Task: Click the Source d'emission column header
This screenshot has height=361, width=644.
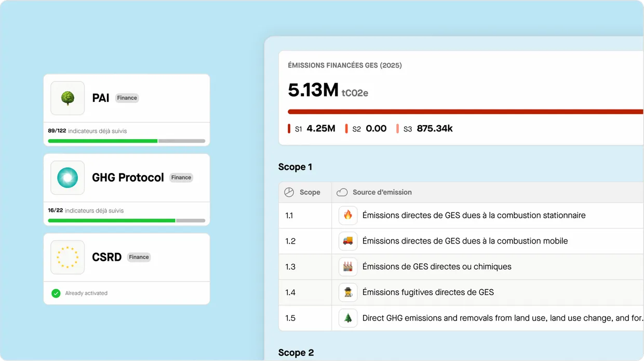Action: click(x=382, y=192)
